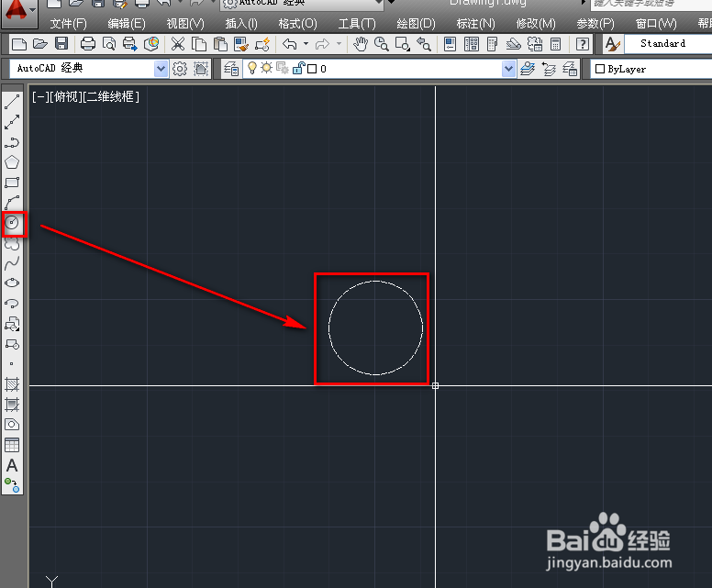Image resolution: width=712 pixels, height=588 pixels.
Task: Select the Add Selected tool
Action: 12,485
